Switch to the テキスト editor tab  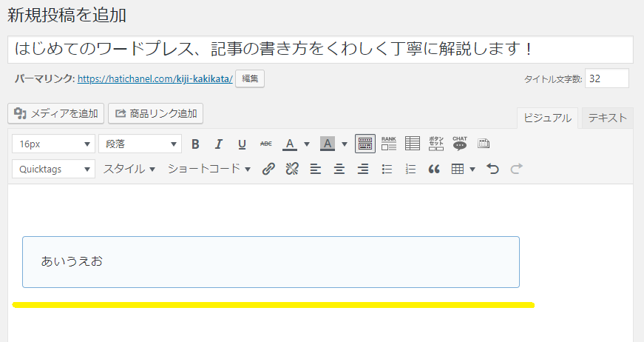(608, 118)
